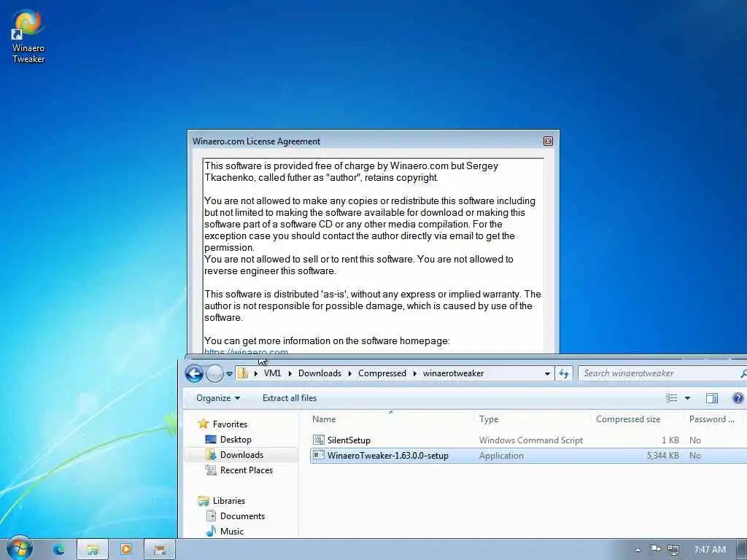Click Windows Command Script type cell

531,440
